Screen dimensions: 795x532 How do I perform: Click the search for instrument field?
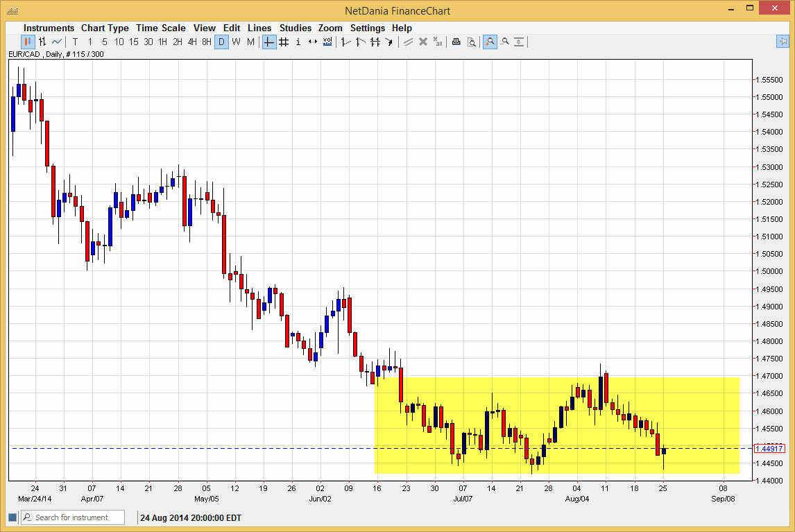[72, 517]
